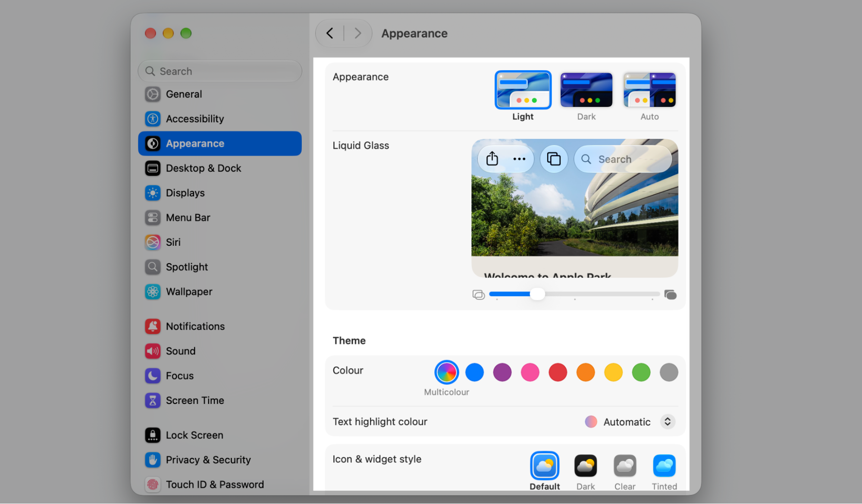Select the Light appearance mode
This screenshot has height=504, width=862.
[x=523, y=96]
